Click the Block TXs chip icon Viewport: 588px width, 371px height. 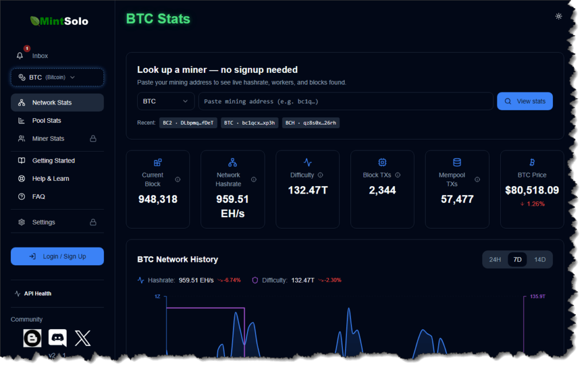(x=382, y=163)
